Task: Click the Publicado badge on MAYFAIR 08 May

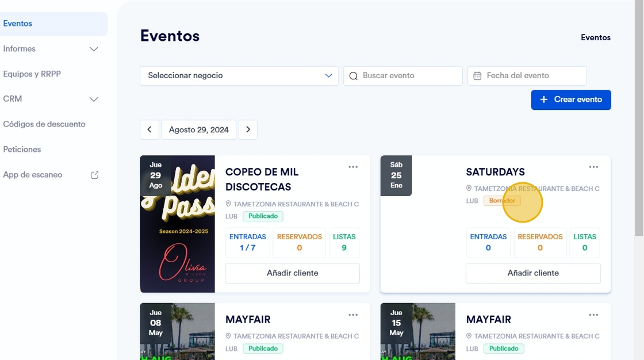Action: tap(263, 348)
